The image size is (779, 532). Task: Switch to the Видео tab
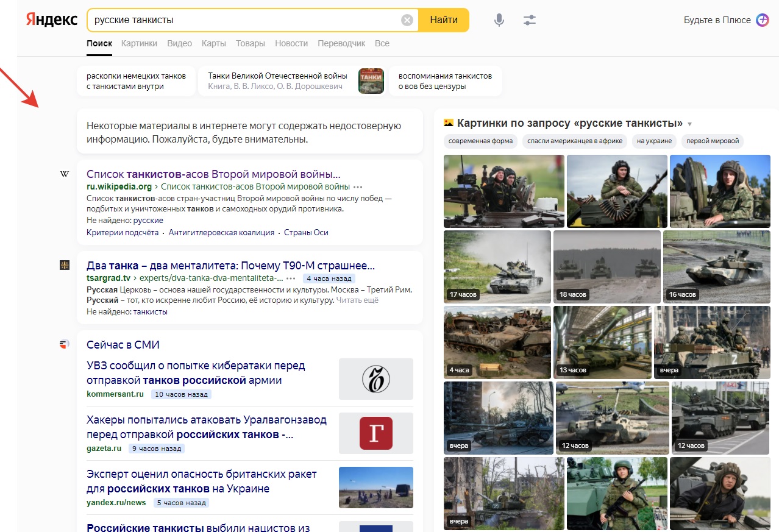click(179, 43)
